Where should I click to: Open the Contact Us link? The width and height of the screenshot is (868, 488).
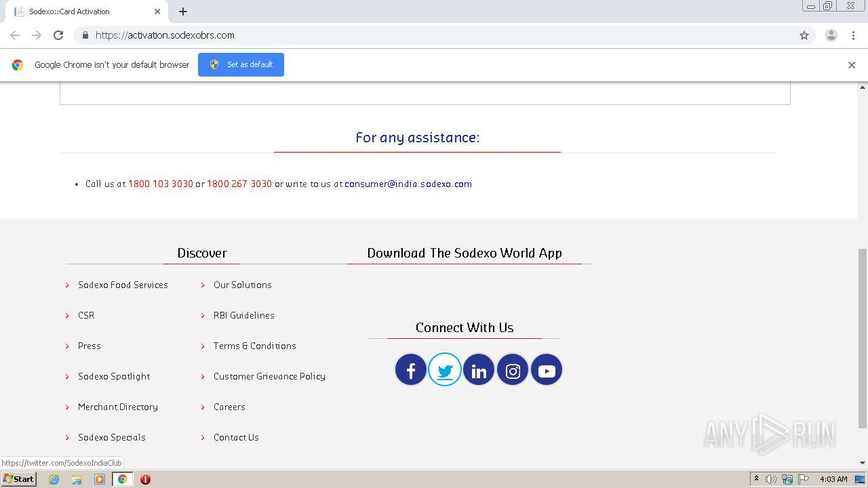tap(236, 438)
